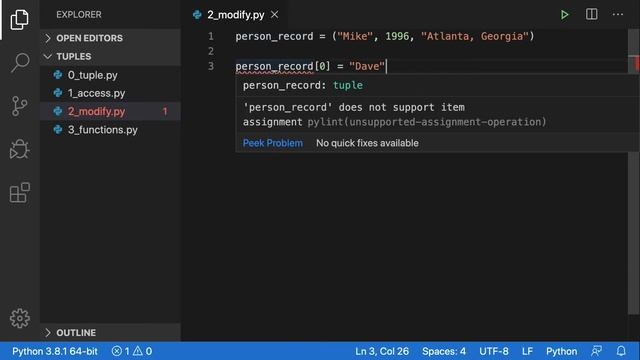This screenshot has width=640, height=360.
Task: Expand the OUTLINE section
Action: [x=110, y=333]
